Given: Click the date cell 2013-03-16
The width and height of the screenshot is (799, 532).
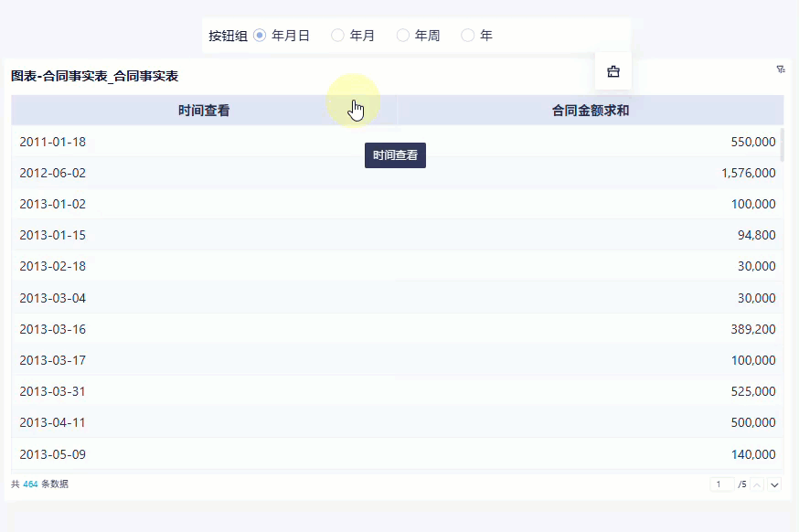Looking at the screenshot, I should point(52,329).
